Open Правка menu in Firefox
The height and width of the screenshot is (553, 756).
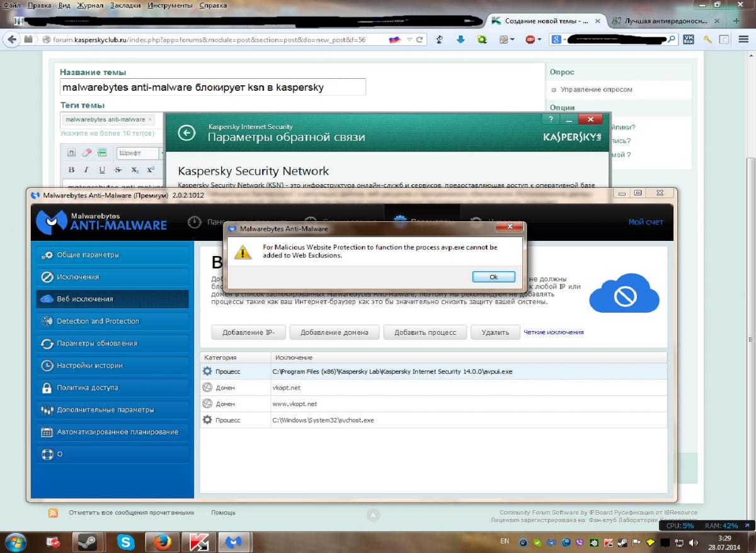(40, 4)
